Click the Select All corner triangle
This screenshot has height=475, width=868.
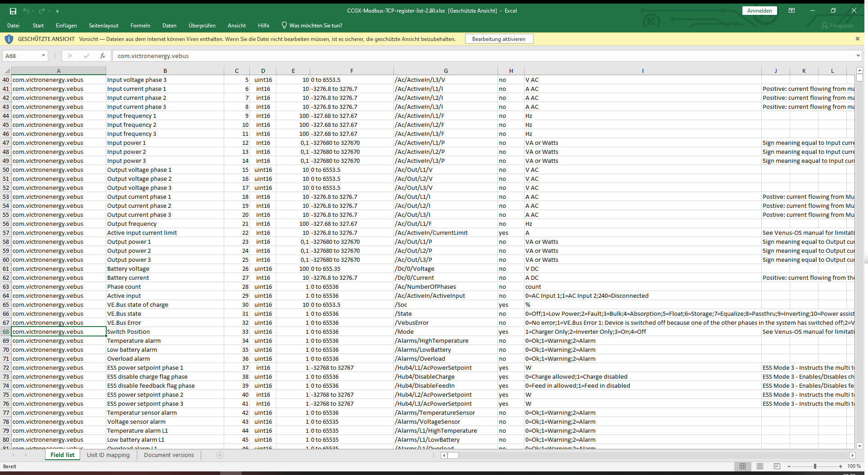[6, 71]
